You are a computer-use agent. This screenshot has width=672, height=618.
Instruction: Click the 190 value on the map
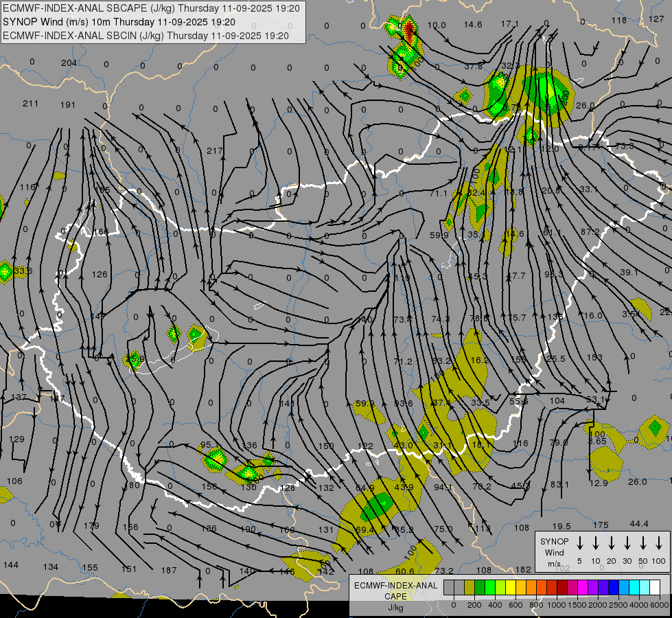tap(248, 529)
